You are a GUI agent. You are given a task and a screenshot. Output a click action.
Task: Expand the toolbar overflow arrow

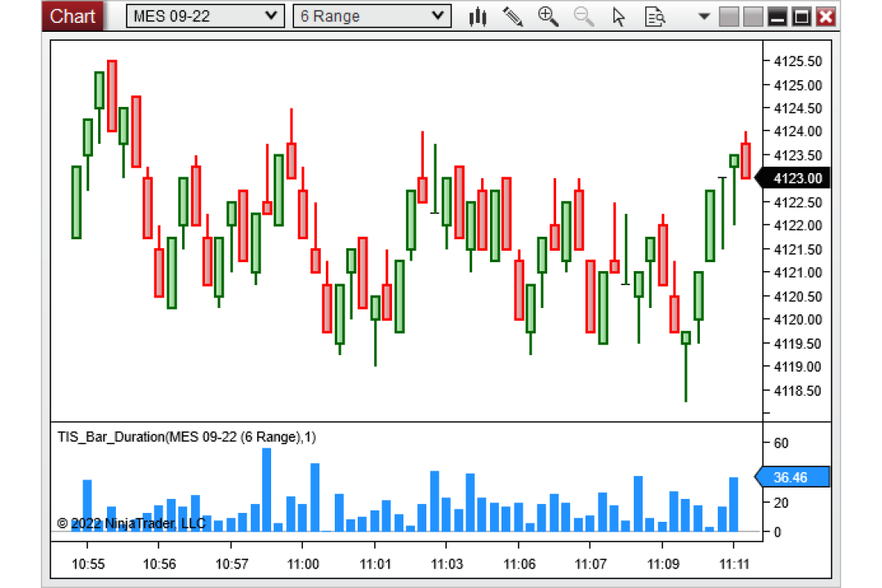(704, 16)
